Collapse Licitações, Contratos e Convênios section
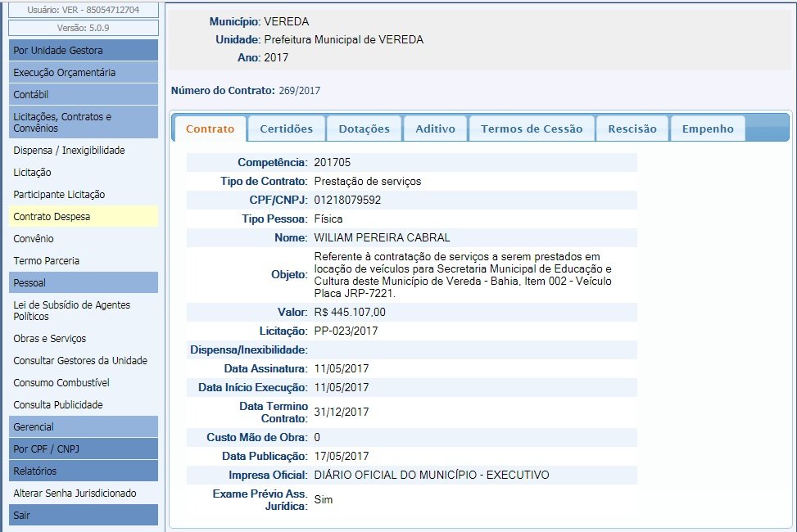Image resolution: width=797 pixels, height=532 pixels. tap(83, 122)
